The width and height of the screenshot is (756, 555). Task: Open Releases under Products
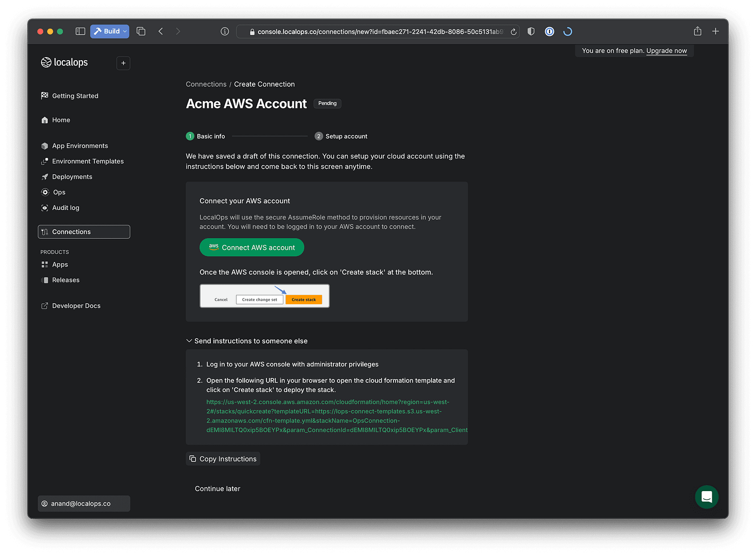click(x=65, y=280)
